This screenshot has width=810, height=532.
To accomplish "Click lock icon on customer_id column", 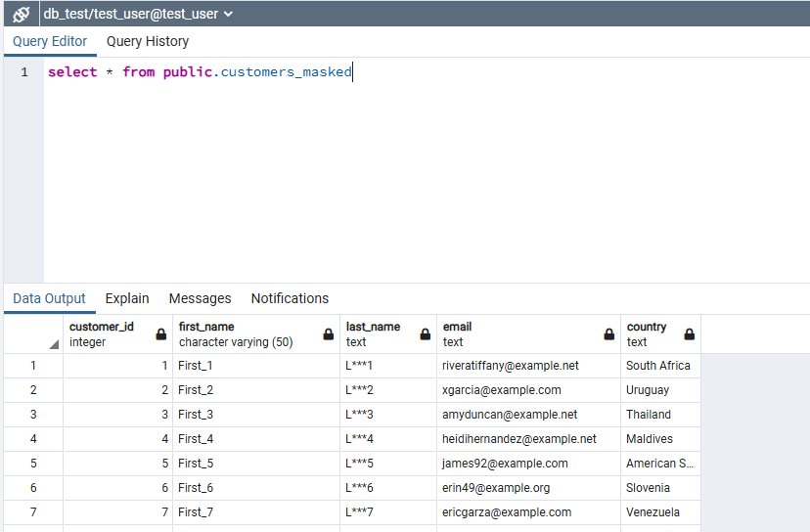I will pyautogui.click(x=161, y=334).
